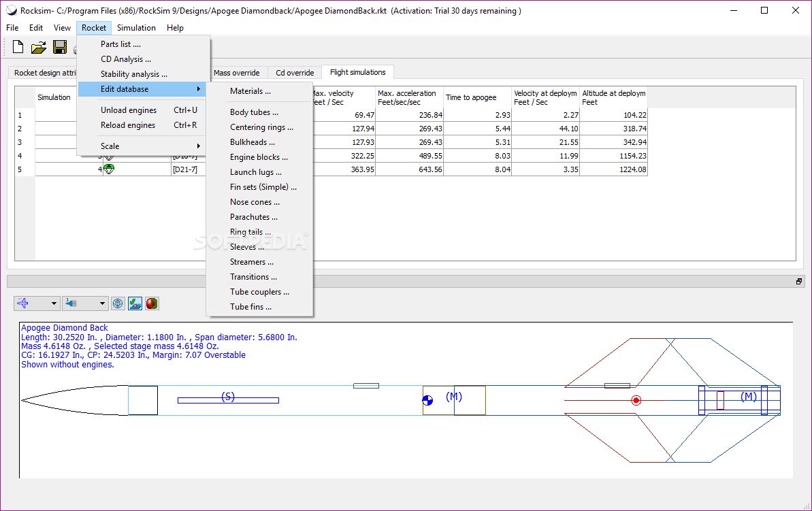Open the Body tubes database
812x511 pixels.
pos(259,112)
